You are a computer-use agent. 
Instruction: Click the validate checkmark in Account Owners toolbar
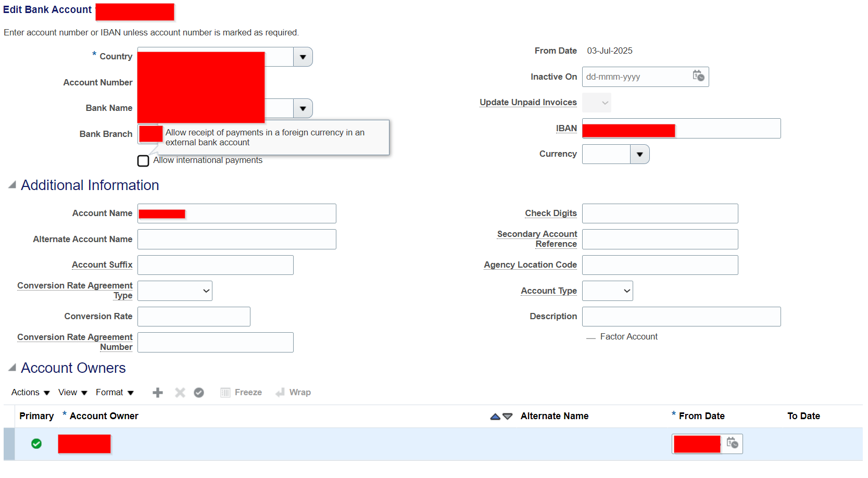pos(199,393)
